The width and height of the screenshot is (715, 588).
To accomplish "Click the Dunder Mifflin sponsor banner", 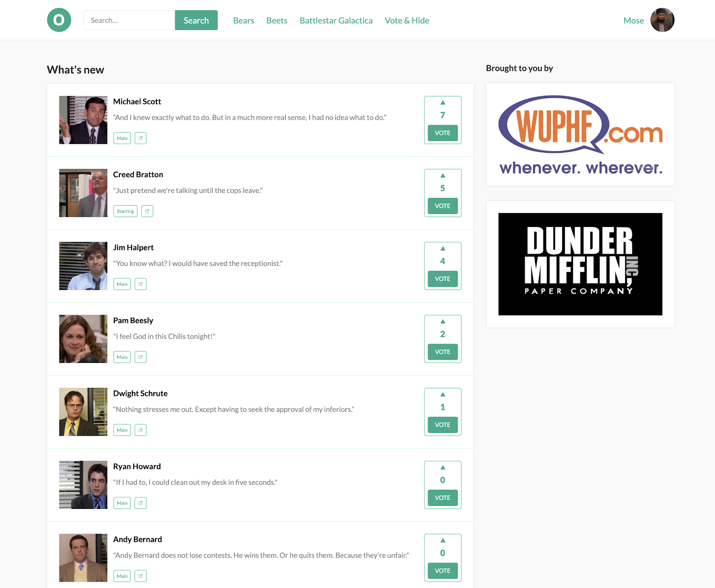I will coord(580,264).
